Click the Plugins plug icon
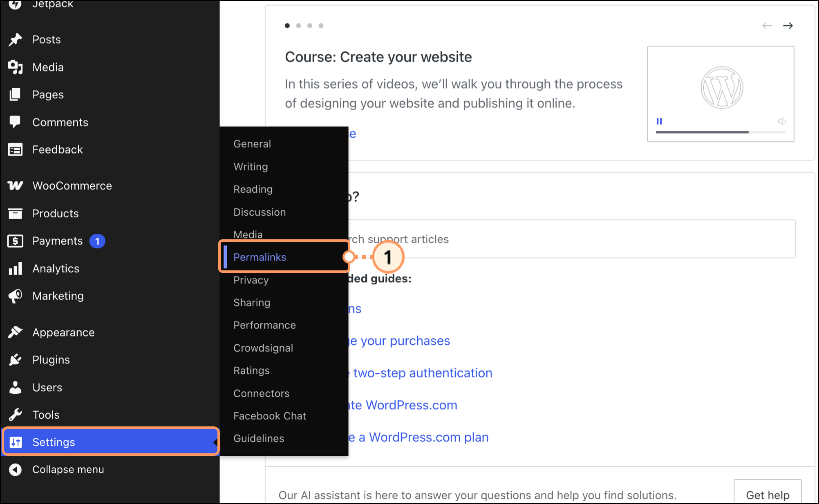Image resolution: width=819 pixels, height=504 pixels. pos(15,360)
